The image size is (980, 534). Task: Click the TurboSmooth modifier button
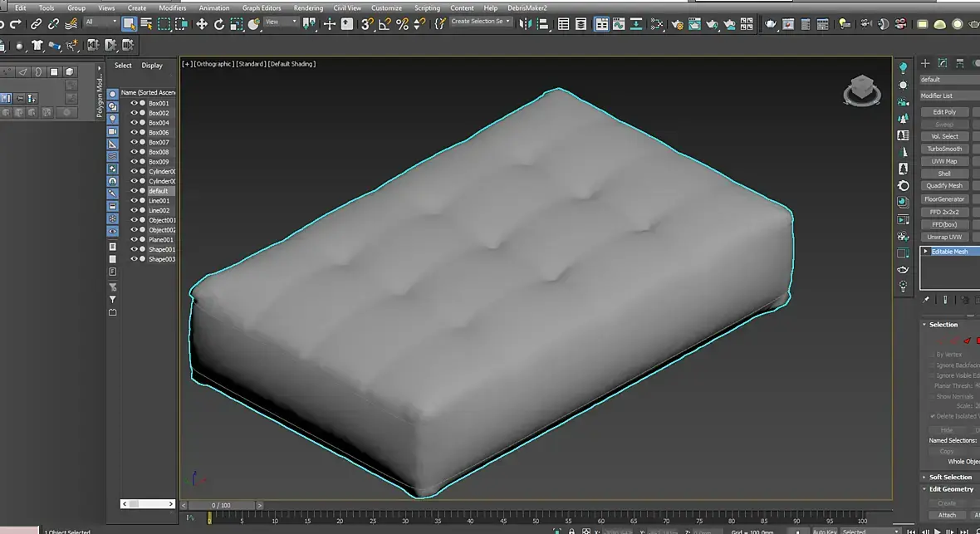tap(944, 149)
